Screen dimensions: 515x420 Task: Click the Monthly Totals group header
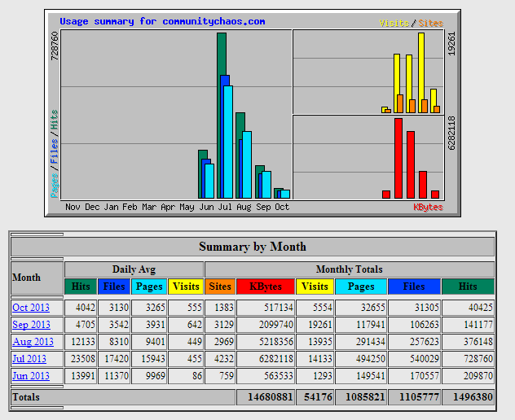pyautogui.click(x=350, y=269)
